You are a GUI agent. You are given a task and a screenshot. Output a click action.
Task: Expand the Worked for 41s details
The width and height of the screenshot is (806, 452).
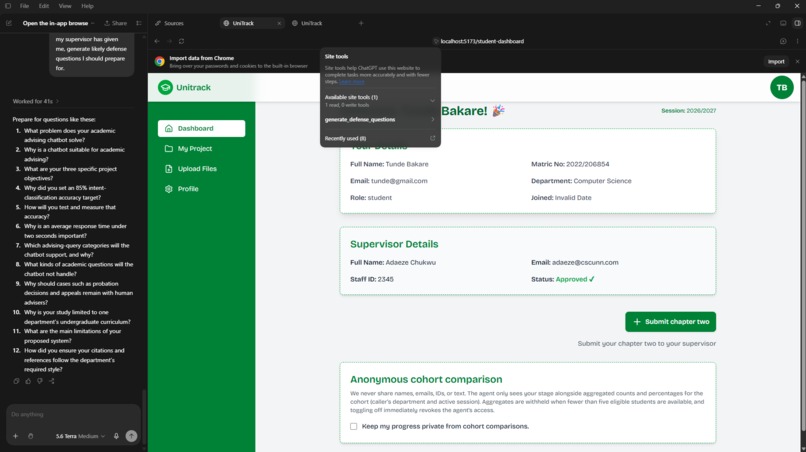pyautogui.click(x=35, y=101)
